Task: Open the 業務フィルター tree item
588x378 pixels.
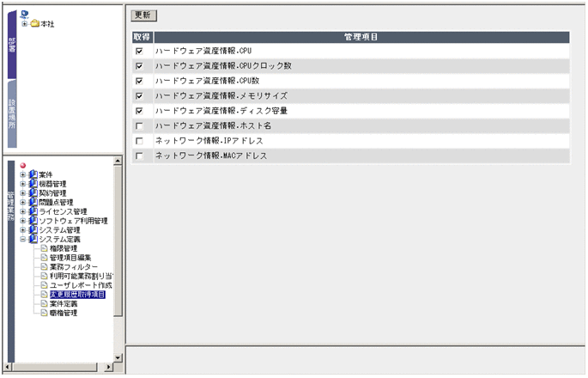Action: (x=74, y=267)
